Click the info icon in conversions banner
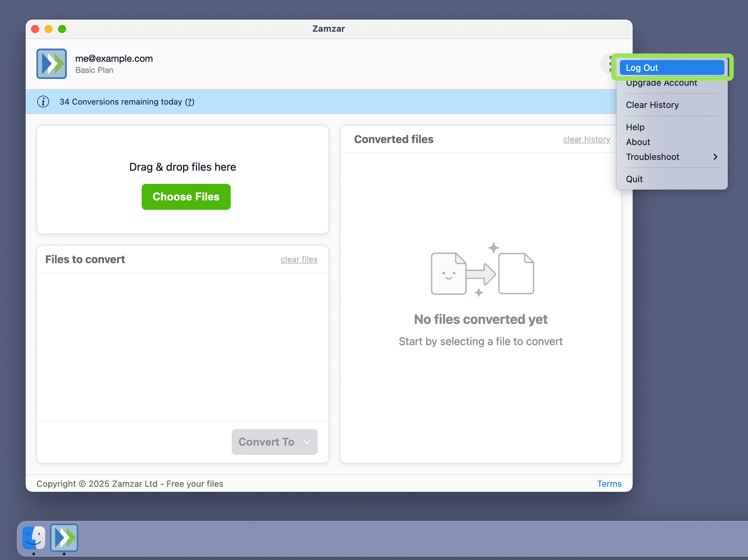The image size is (748, 560). [43, 102]
